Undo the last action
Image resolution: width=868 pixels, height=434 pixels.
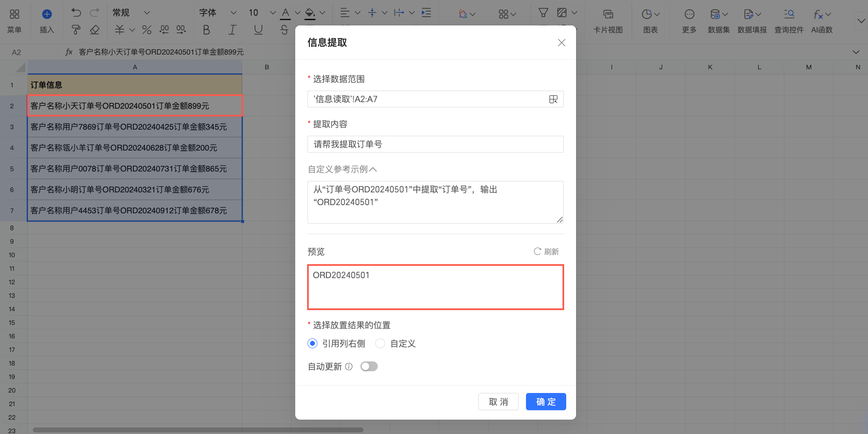(76, 13)
